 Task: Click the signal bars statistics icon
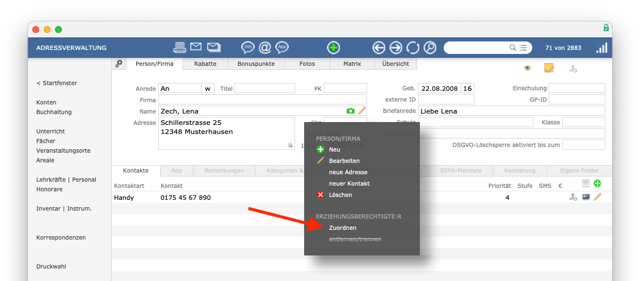click(601, 48)
